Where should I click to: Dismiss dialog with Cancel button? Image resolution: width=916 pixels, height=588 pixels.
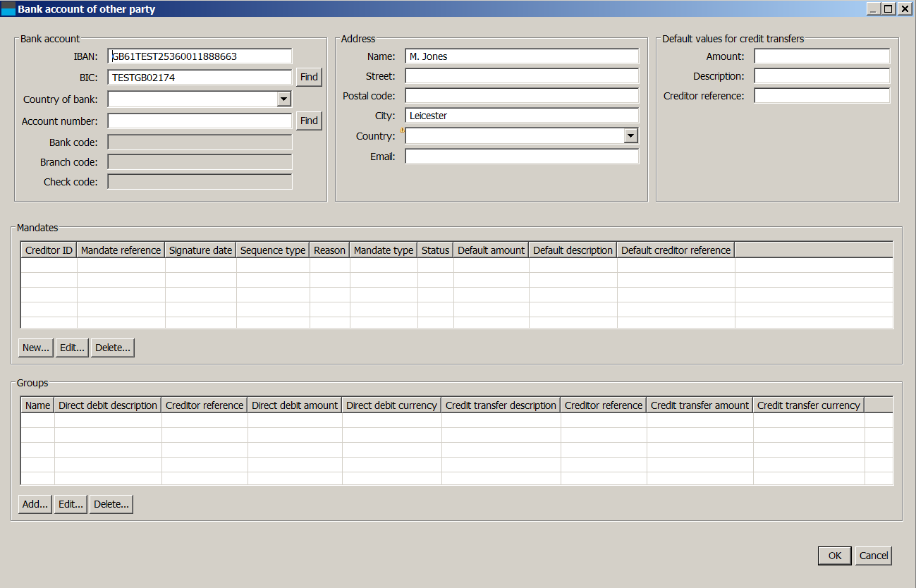pyautogui.click(x=874, y=556)
